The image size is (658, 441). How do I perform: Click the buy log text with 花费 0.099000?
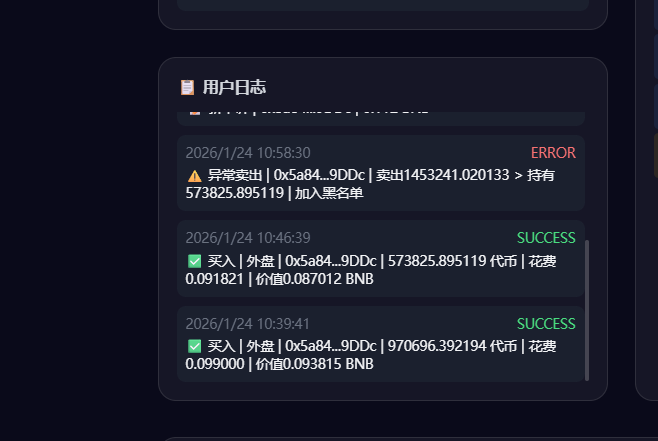(x=371, y=355)
